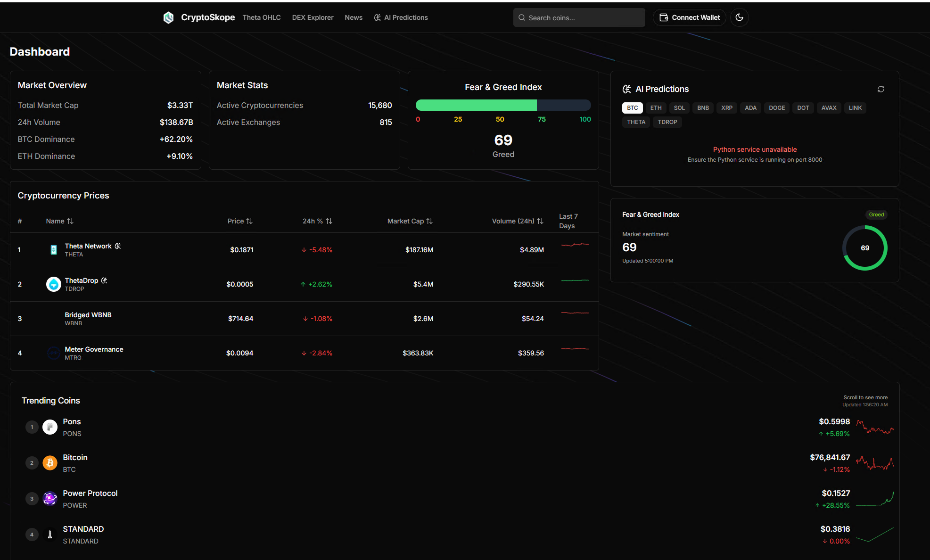Click Power Protocol trending sparkline
Image resolution: width=930 pixels, height=560 pixels.
click(x=875, y=499)
